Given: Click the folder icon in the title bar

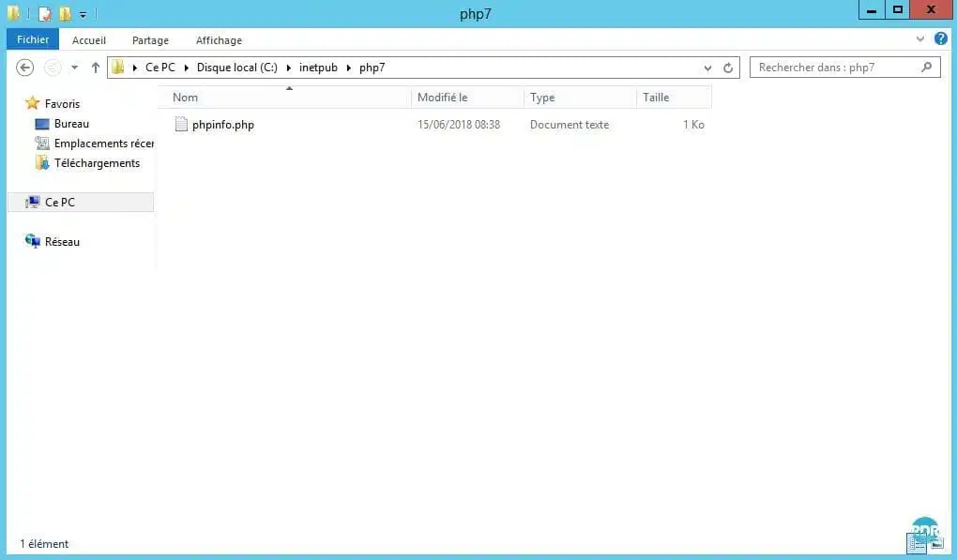Looking at the screenshot, I should [13, 13].
